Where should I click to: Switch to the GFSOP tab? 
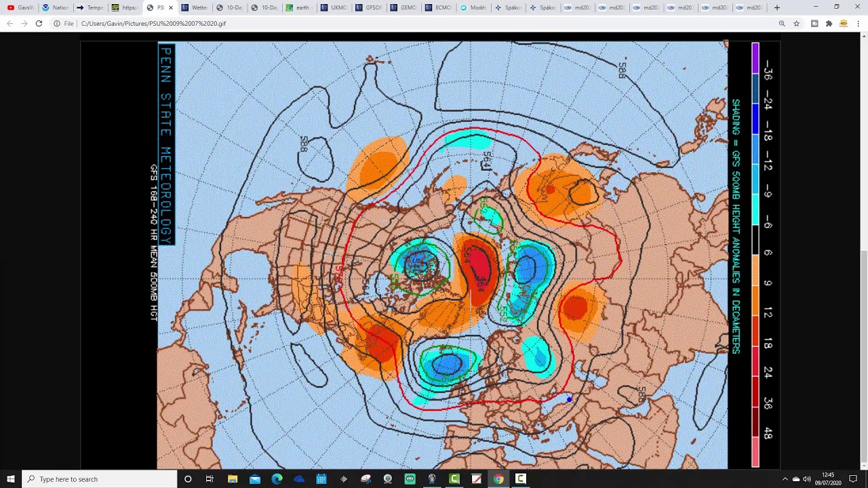(x=368, y=7)
